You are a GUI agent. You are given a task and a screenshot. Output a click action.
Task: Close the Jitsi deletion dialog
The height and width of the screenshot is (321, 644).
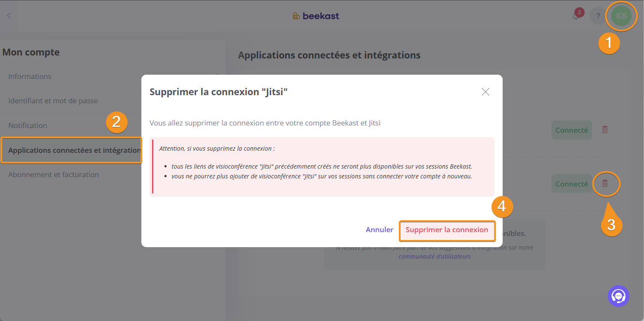(x=485, y=92)
